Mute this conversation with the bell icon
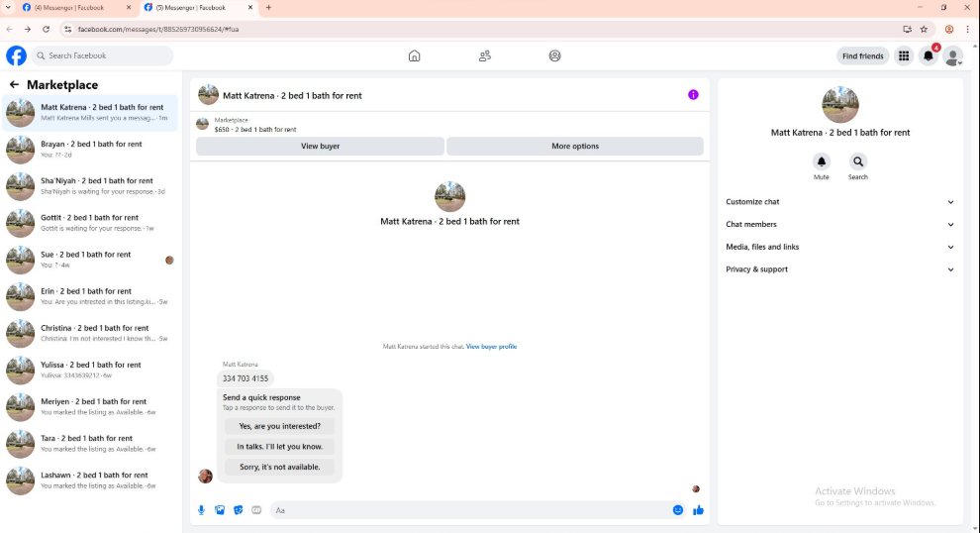 pos(822,161)
